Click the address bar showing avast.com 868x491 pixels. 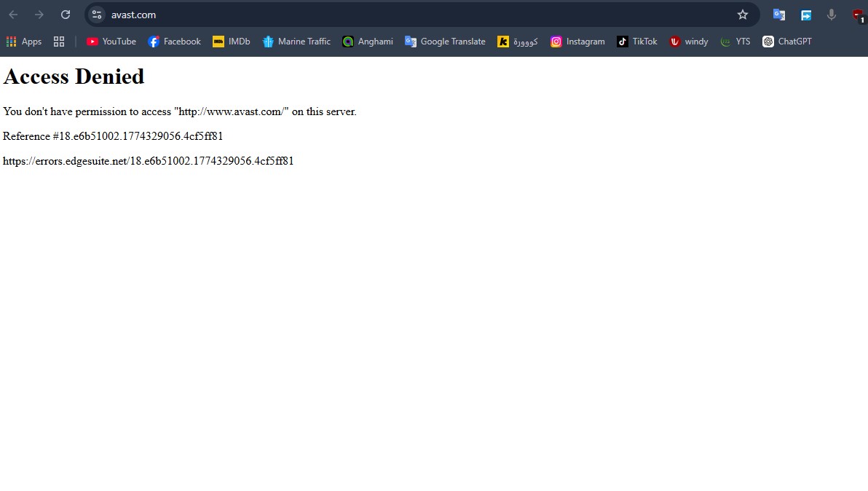click(415, 15)
